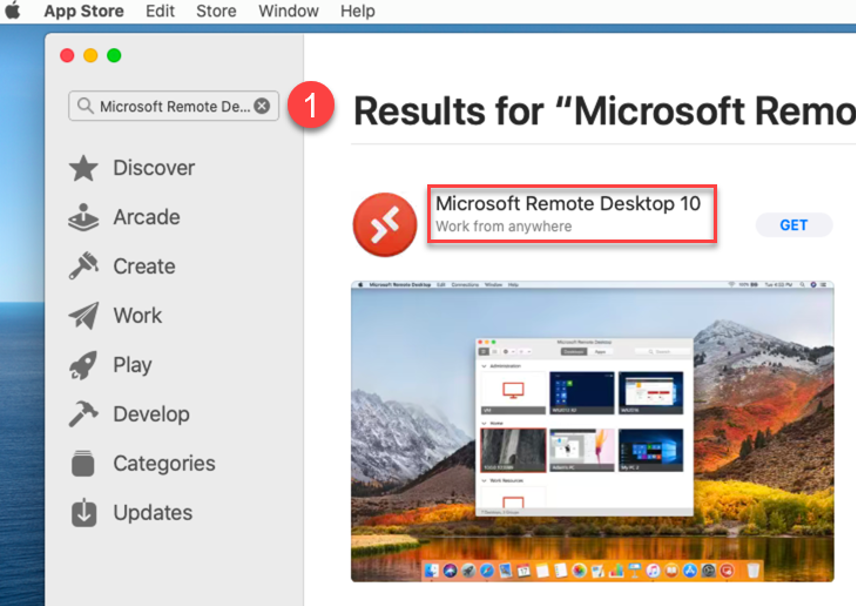Go to the Categories section
The image size is (856, 606).
[x=164, y=464]
